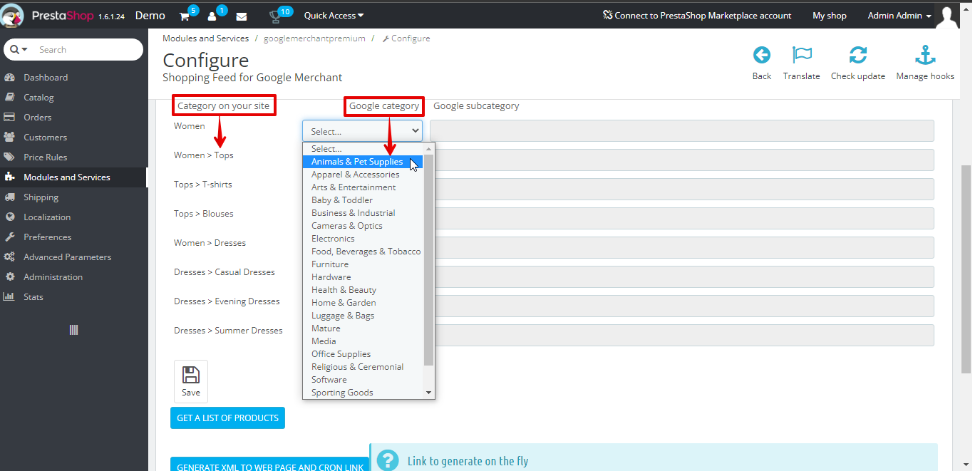Open the messages envelope icon
The height and width of the screenshot is (471, 980).
click(242, 16)
